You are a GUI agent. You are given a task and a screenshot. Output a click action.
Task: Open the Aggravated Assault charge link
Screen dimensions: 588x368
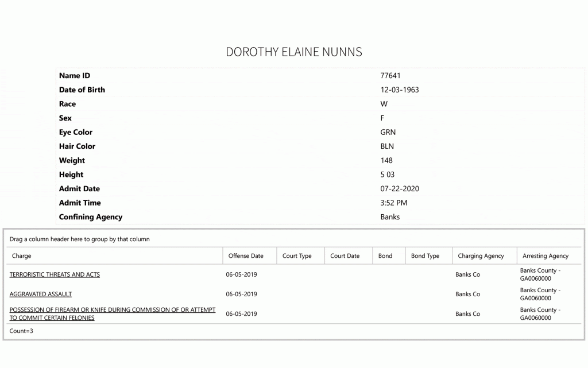41,294
